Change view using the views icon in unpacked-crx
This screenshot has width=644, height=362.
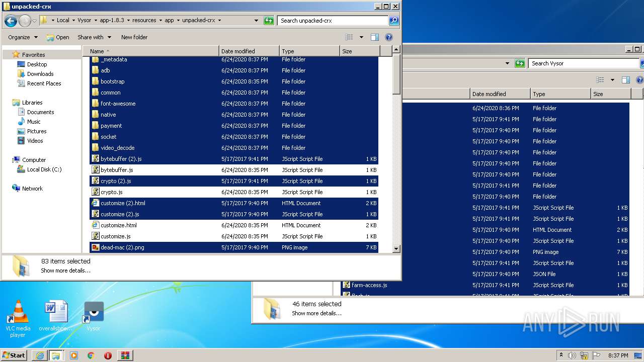pyautogui.click(x=349, y=37)
